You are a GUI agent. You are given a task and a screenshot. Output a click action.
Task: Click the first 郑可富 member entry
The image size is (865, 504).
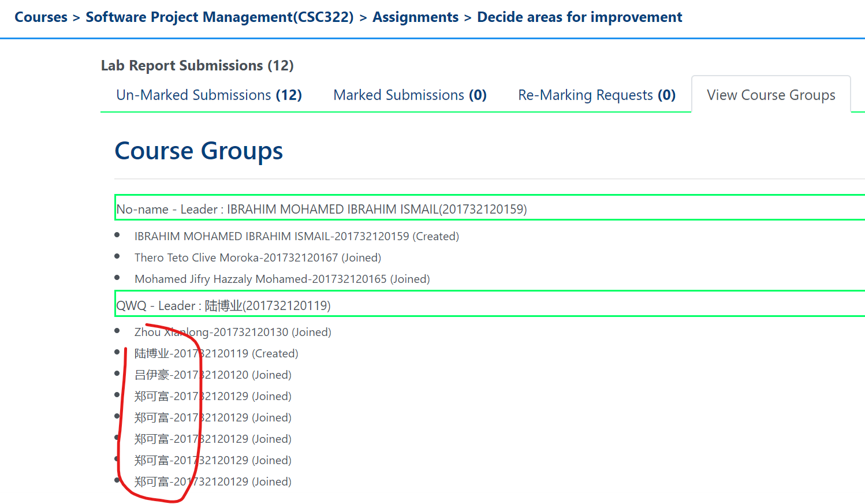pyautogui.click(x=212, y=396)
